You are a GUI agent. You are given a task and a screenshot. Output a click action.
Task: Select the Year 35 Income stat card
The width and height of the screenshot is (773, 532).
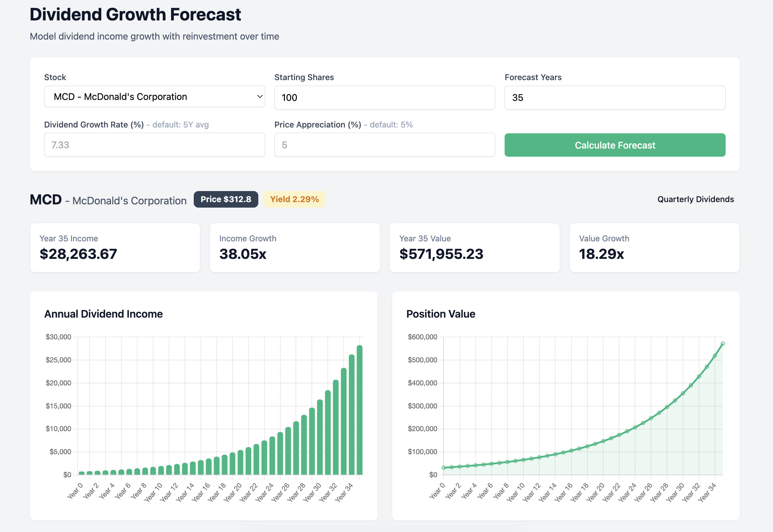[x=115, y=247]
